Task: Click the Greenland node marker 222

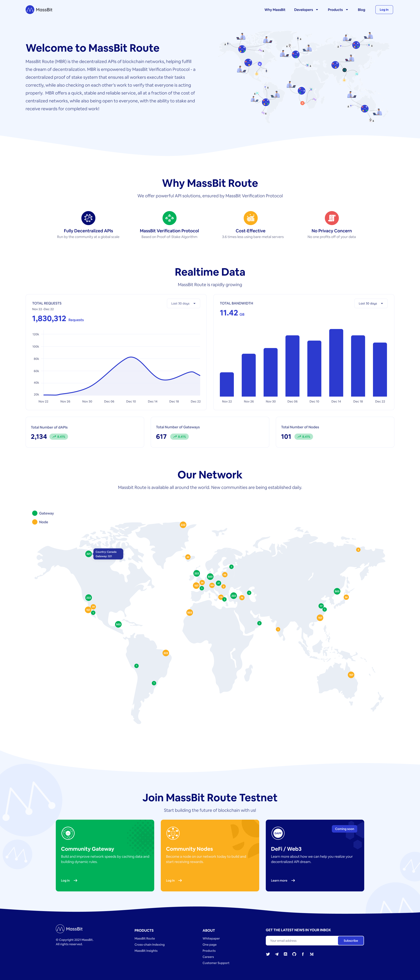Action: [x=183, y=525]
